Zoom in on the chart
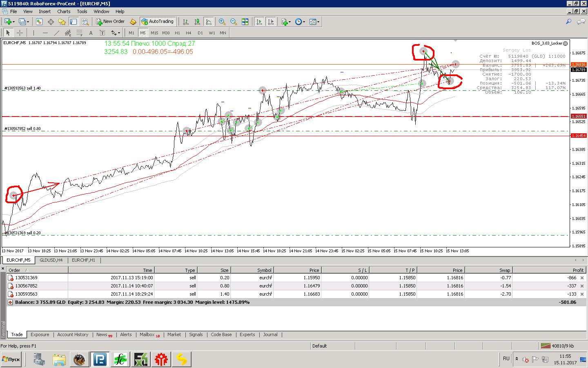The height and width of the screenshot is (368, 588). pyautogui.click(x=222, y=22)
